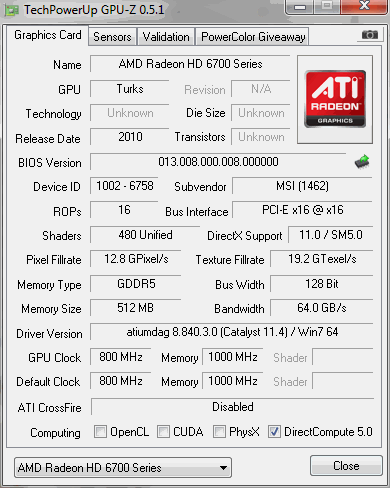Image resolution: width=390 pixels, height=488 pixels.
Task: Click the camera screenshot icon
Action: point(370,34)
